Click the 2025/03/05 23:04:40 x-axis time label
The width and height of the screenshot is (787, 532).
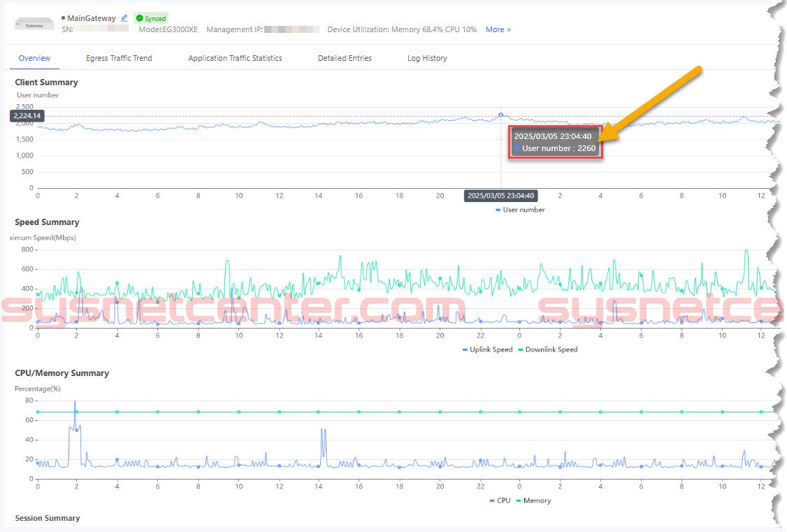pyautogui.click(x=500, y=196)
